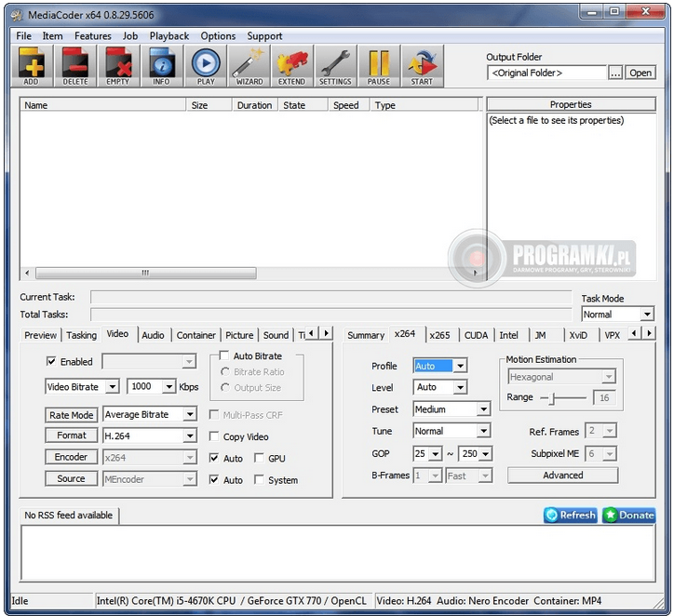Screen dimensions: 674x616
Task: Click the Format button
Action: click(x=72, y=435)
